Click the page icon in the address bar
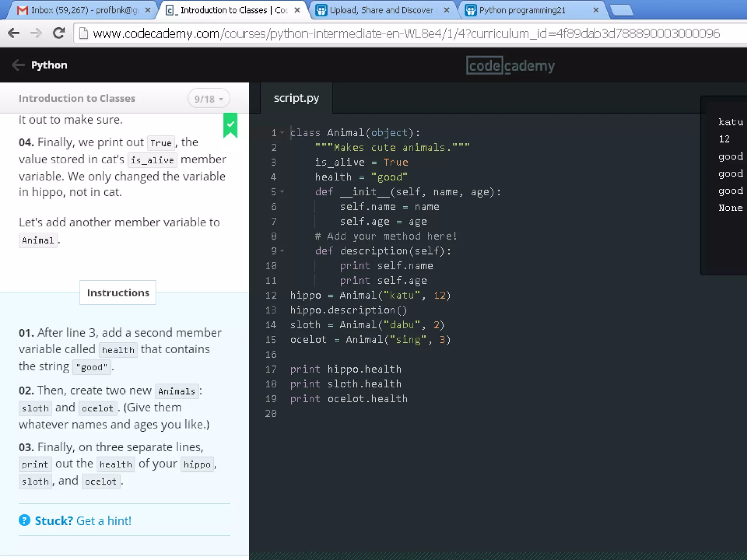747x560 pixels. (x=84, y=34)
